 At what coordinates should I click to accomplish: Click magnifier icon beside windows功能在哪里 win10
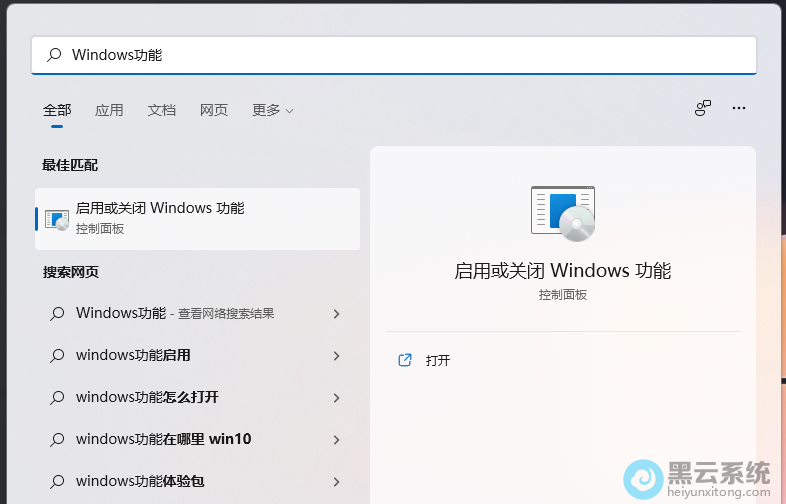57,440
